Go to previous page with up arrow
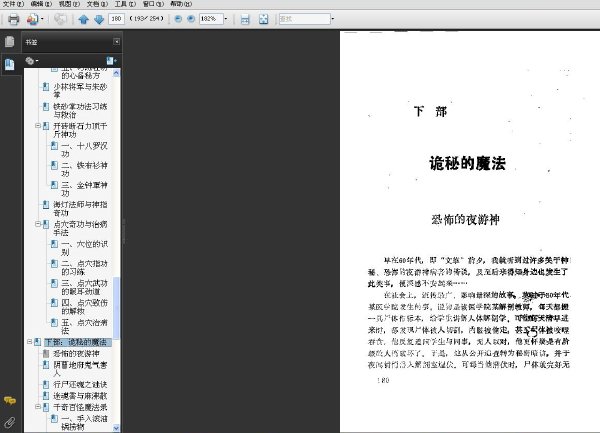This screenshot has width=600, height=433. click(83, 19)
